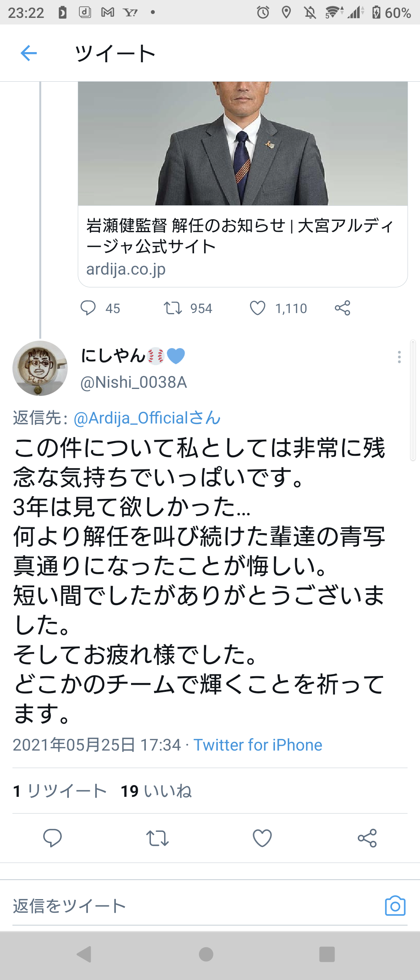Reply to the Ardija parent tweet
This screenshot has height=980, width=420.
[88, 308]
